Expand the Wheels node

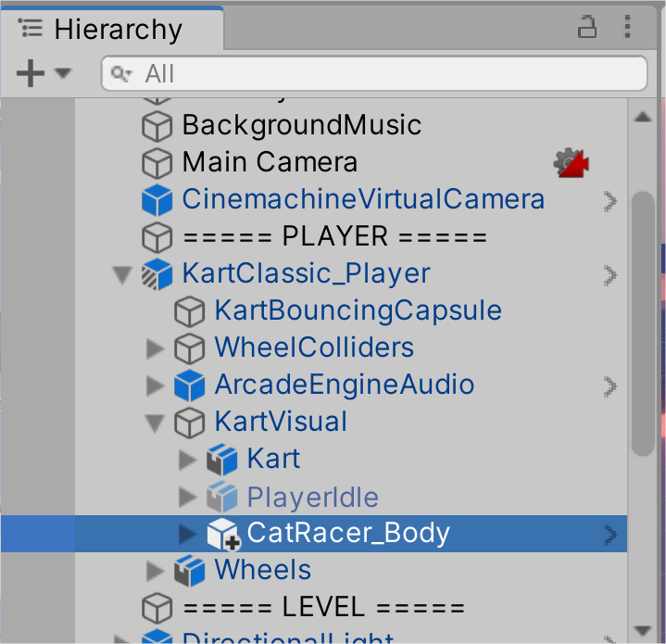[155, 571]
